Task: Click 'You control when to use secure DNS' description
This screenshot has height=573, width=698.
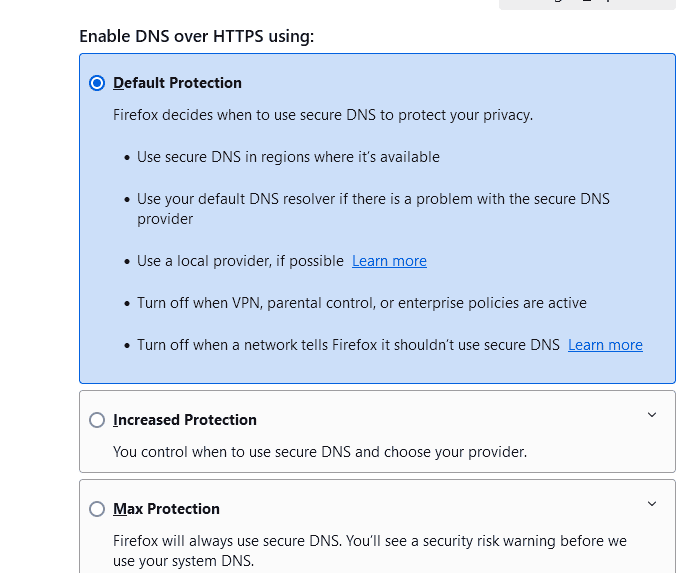Action: click(x=319, y=452)
